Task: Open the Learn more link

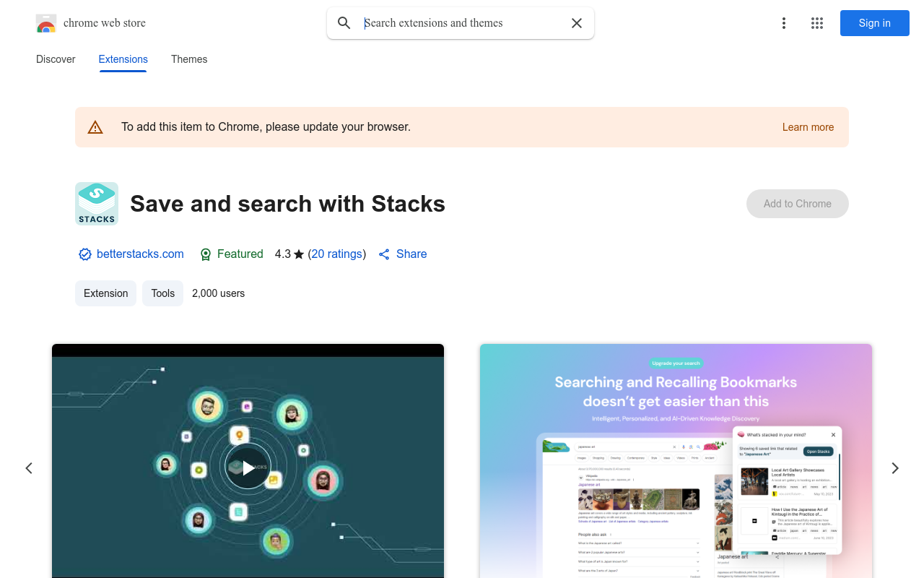Action: click(x=808, y=127)
